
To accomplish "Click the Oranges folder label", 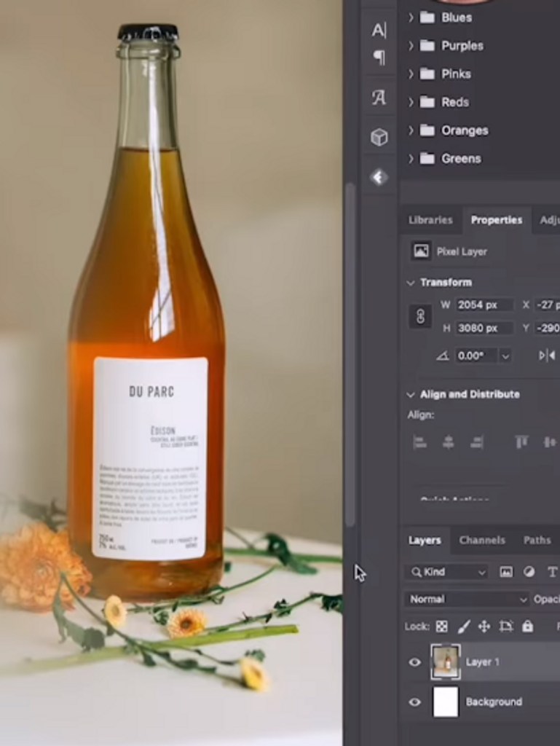I will pyautogui.click(x=465, y=130).
